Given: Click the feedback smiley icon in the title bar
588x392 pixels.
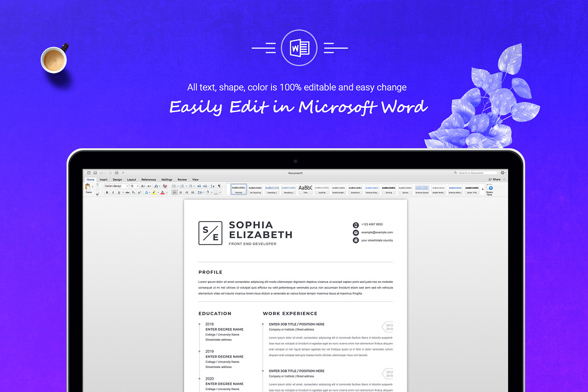Looking at the screenshot, I should pyautogui.click(x=502, y=172).
